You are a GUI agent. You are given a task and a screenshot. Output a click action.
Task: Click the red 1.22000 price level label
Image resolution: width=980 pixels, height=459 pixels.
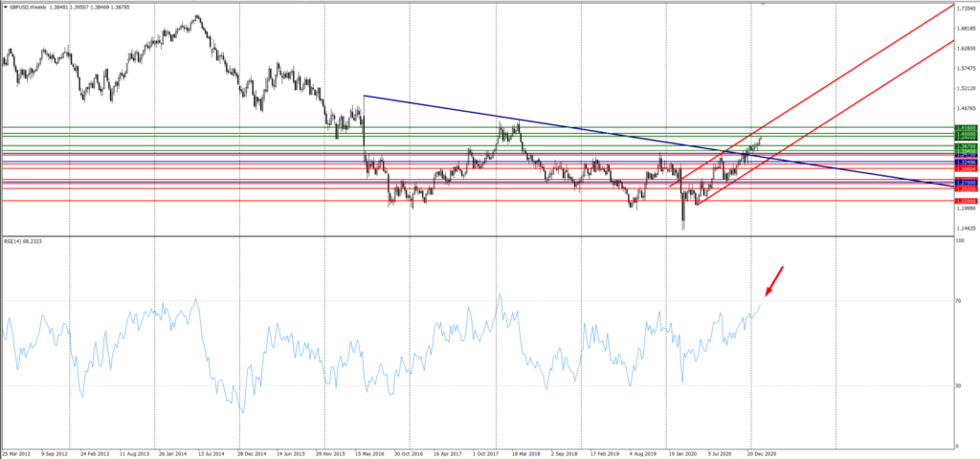click(965, 201)
